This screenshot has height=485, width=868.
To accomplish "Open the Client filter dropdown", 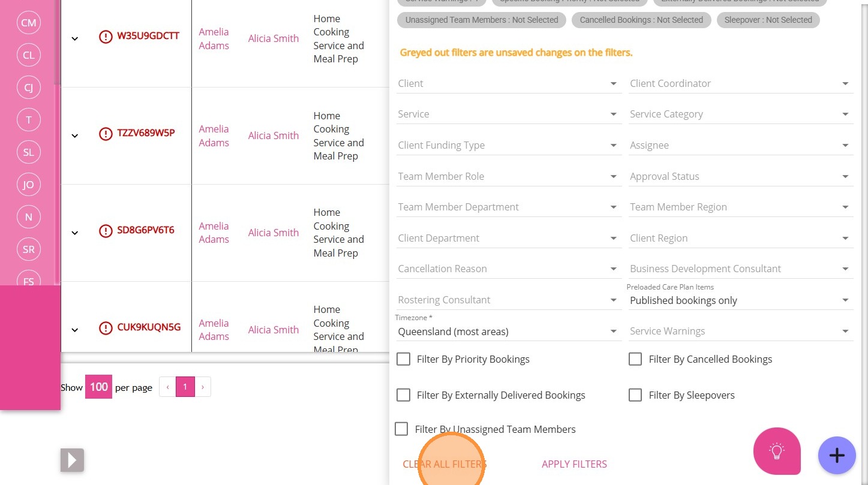I will click(x=507, y=83).
